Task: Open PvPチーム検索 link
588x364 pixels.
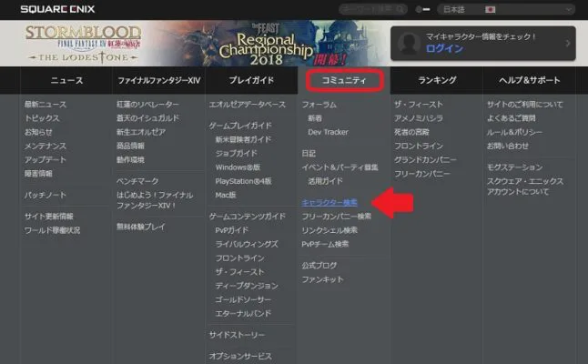Action: pyautogui.click(x=325, y=244)
